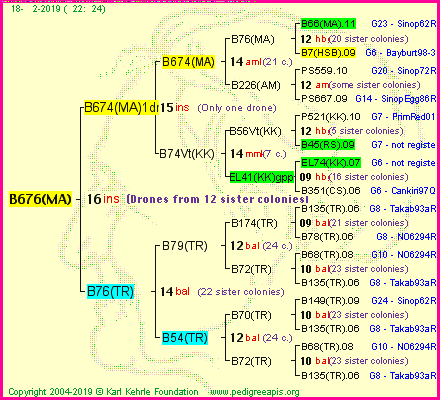Open the G20 - Sinop72R lineage link
The width and height of the screenshot is (440, 400).
[x=404, y=71]
